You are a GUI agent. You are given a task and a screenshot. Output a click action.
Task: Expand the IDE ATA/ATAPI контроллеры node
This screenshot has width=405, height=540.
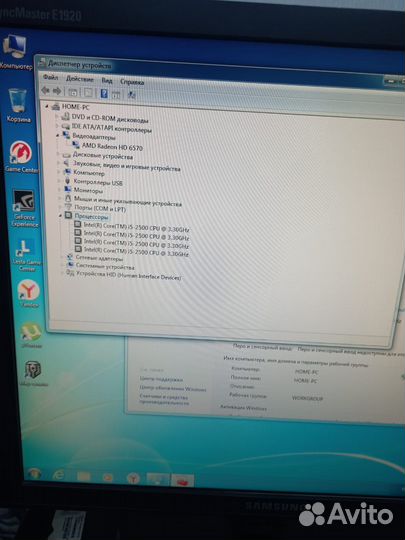58,126
